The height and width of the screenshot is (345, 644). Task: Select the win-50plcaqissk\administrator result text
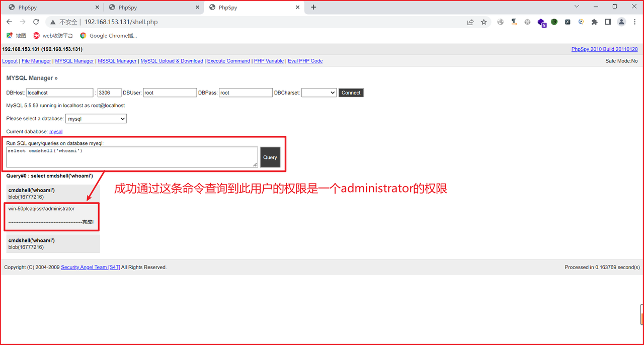[x=41, y=209]
